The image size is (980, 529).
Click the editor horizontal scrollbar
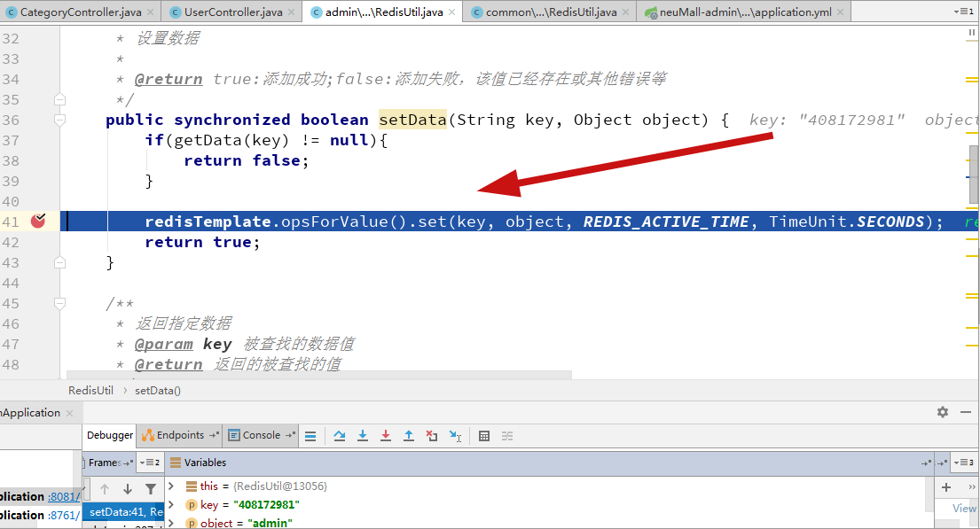click(x=319, y=375)
